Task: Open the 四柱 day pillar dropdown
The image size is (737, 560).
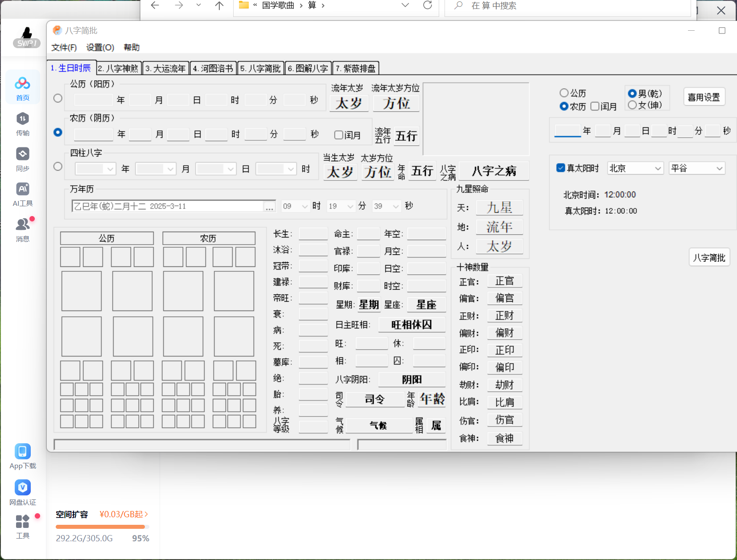Action: pos(216,169)
